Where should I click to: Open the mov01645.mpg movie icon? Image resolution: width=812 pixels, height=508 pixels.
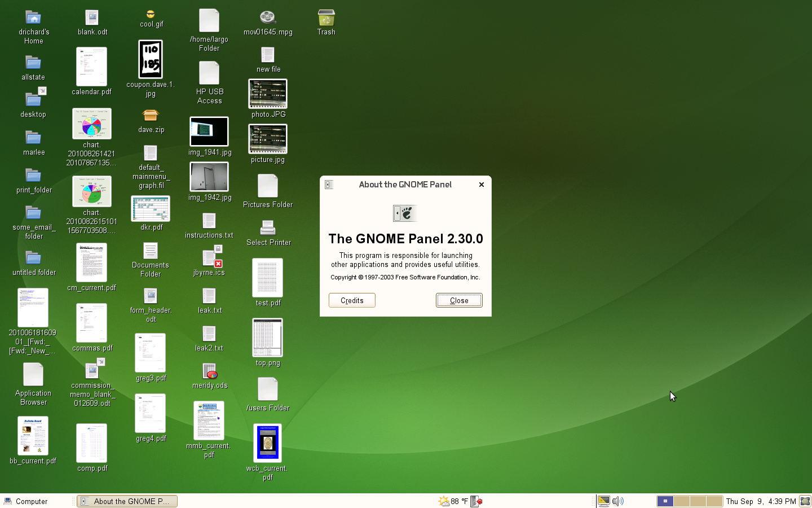coord(267,16)
